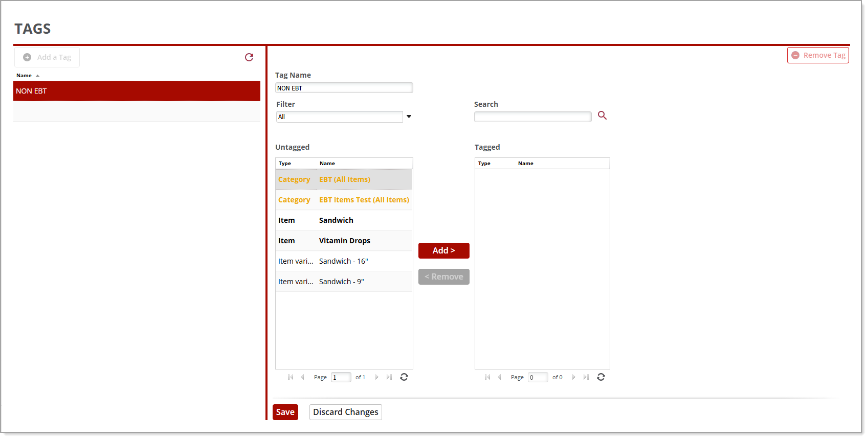Refresh the Untagged list
868x439 pixels.
(404, 377)
